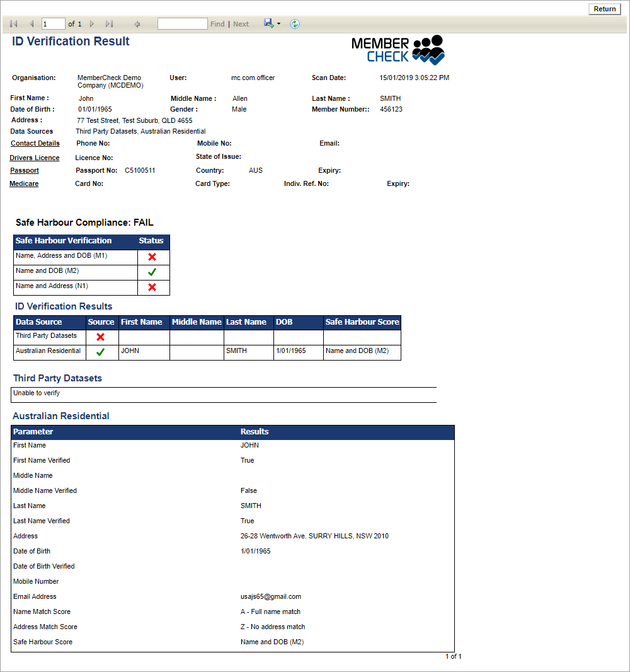Go to the first report page
The width and height of the screenshot is (630, 672).
pos(14,24)
